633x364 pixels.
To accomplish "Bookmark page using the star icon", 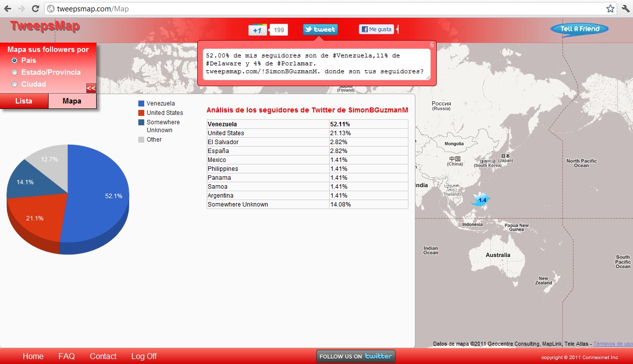I will 610,9.
